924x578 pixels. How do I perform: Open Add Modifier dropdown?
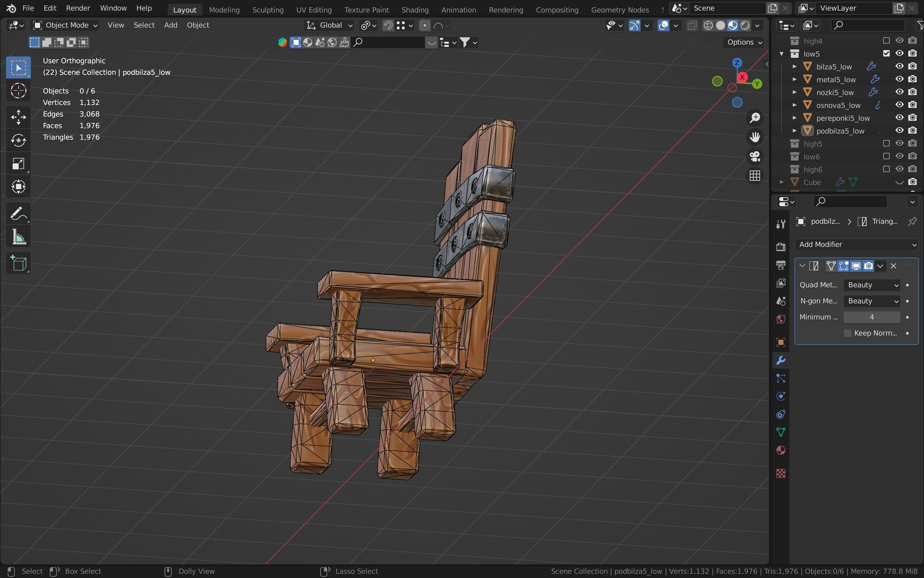[x=856, y=245]
